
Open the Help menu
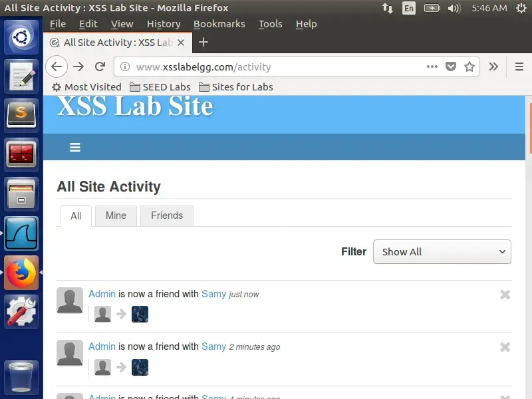[x=306, y=24]
